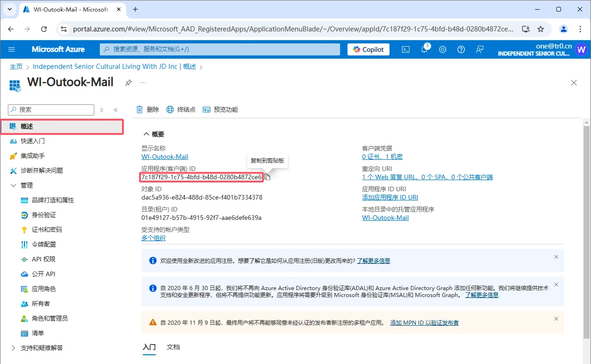Viewport: 591px width, 364px height.
Task: Open the Support and help question mark
Action: 461,49
